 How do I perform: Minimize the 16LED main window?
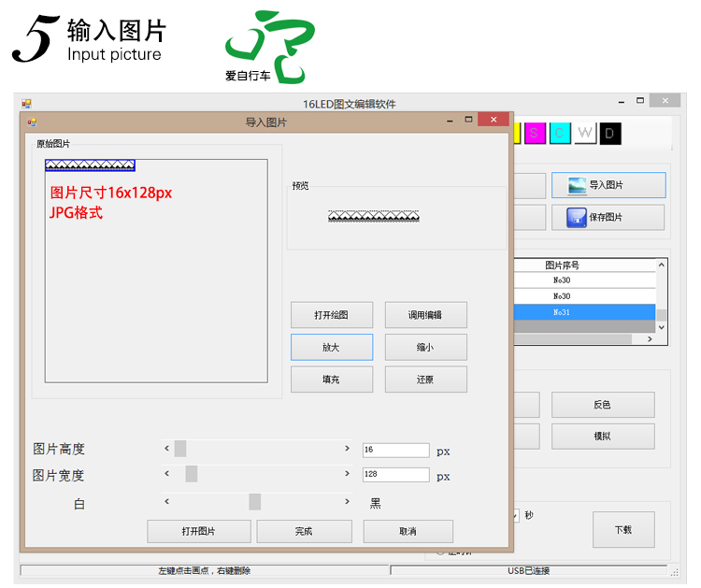coord(622,102)
